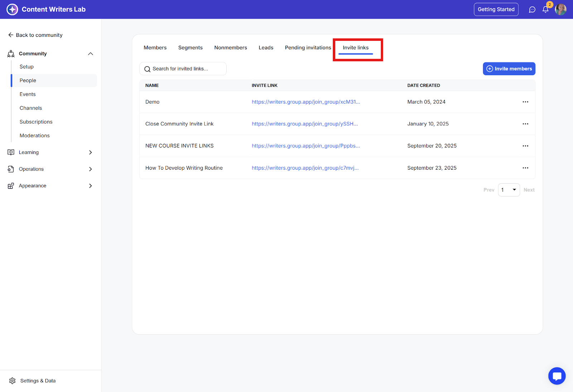Open notifications bell icon
The width and height of the screenshot is (573, 392).
545,10
